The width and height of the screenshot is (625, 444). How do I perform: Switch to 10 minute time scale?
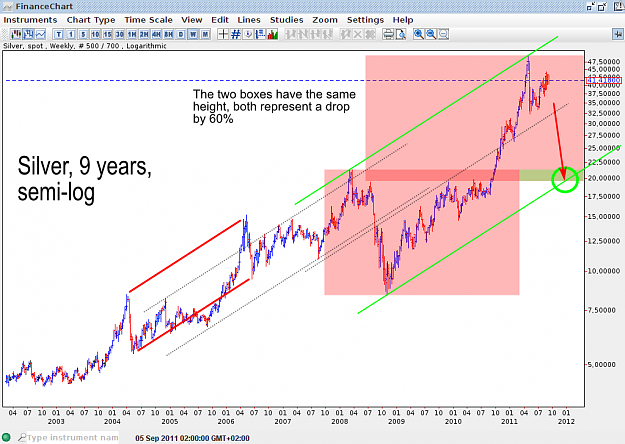95,35
